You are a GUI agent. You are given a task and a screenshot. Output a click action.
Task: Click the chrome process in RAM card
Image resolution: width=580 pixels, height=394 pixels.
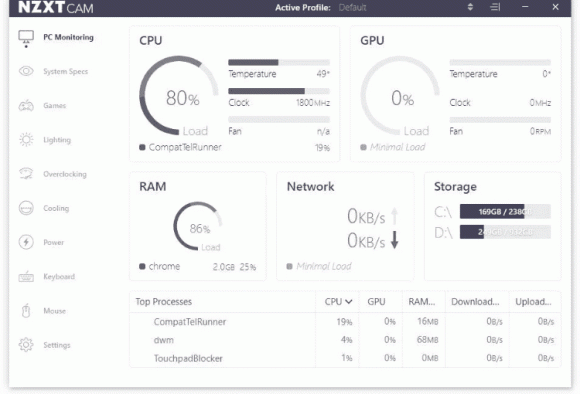(164, 266)
